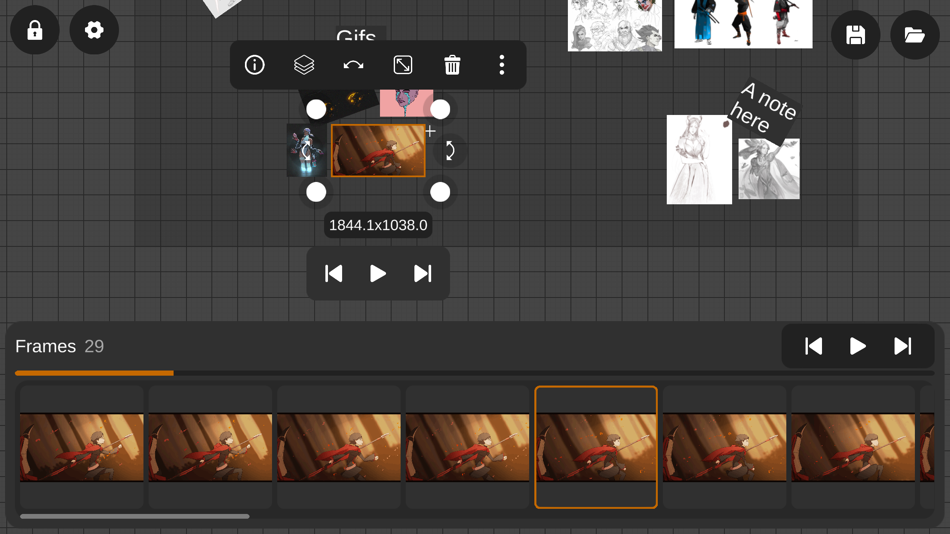Open a file with the folder icon
This screenshot has width=950, height=534.
[x=915, y=35]
